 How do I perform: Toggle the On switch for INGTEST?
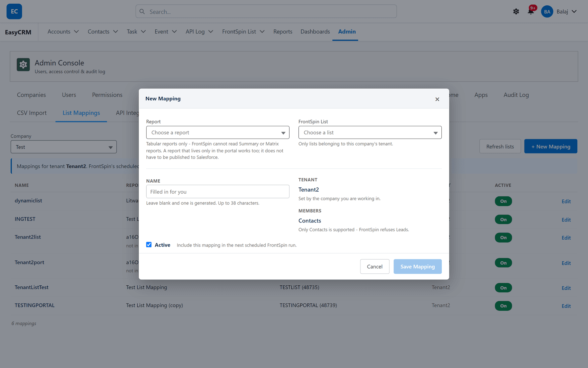click(x=503, y=219)
